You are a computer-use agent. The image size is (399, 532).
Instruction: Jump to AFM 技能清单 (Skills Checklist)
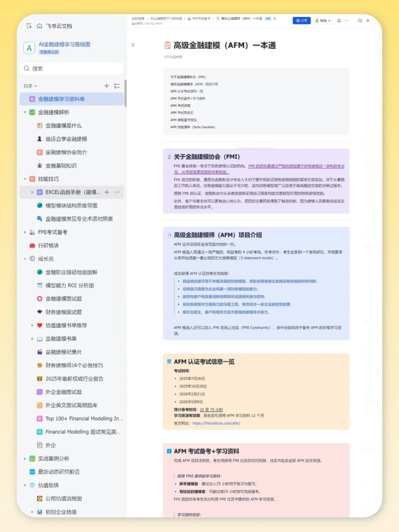[192, 127]
